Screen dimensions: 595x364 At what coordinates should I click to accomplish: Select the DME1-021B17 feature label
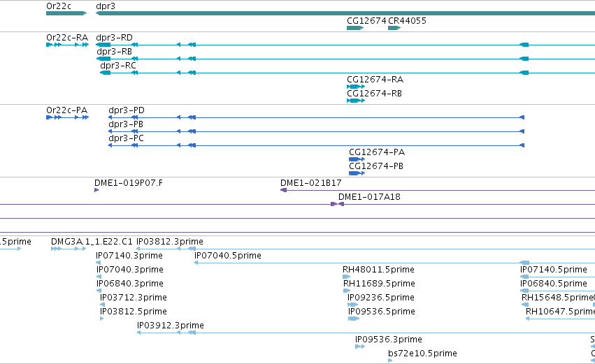310,183
